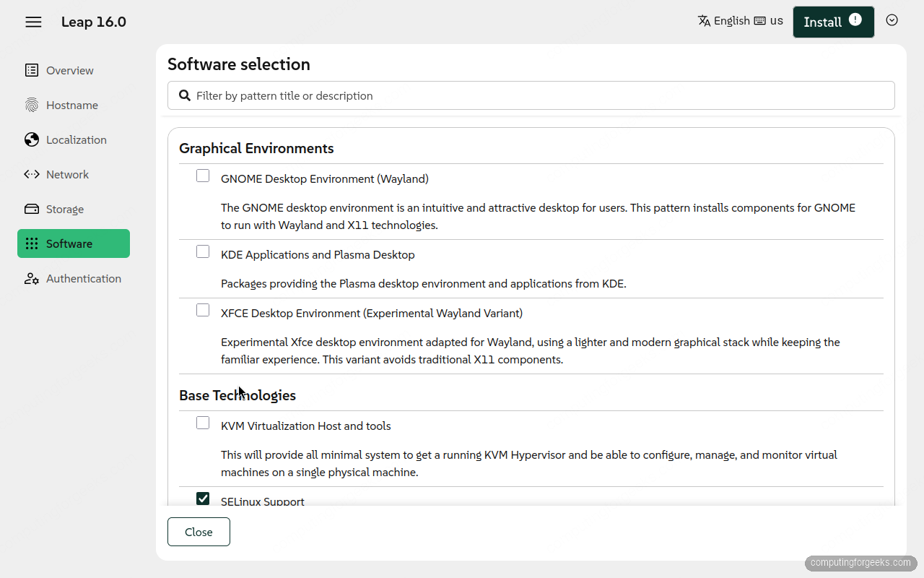The height and width of the screenshot is (578, 924).
Task: Open the Overview section
Action: point(74,70)
